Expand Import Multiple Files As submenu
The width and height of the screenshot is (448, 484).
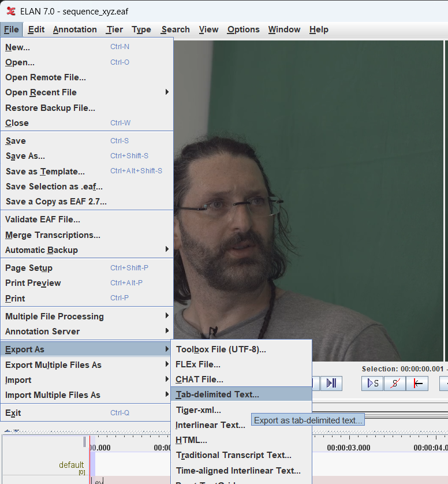click(87, 395)
